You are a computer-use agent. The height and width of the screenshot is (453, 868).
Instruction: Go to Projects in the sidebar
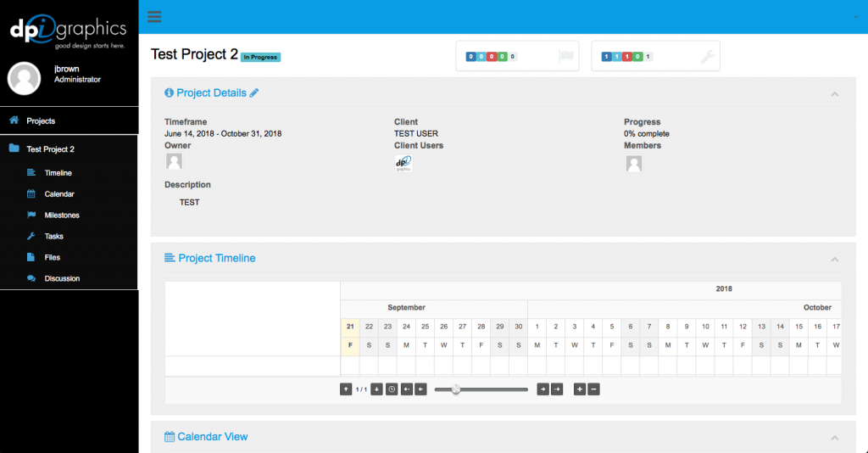pos(41,120)
